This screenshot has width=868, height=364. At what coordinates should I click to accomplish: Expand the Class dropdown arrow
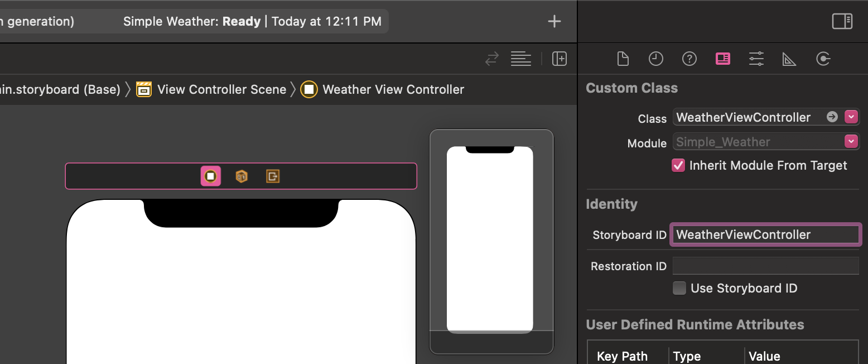(x=851, y=117)
